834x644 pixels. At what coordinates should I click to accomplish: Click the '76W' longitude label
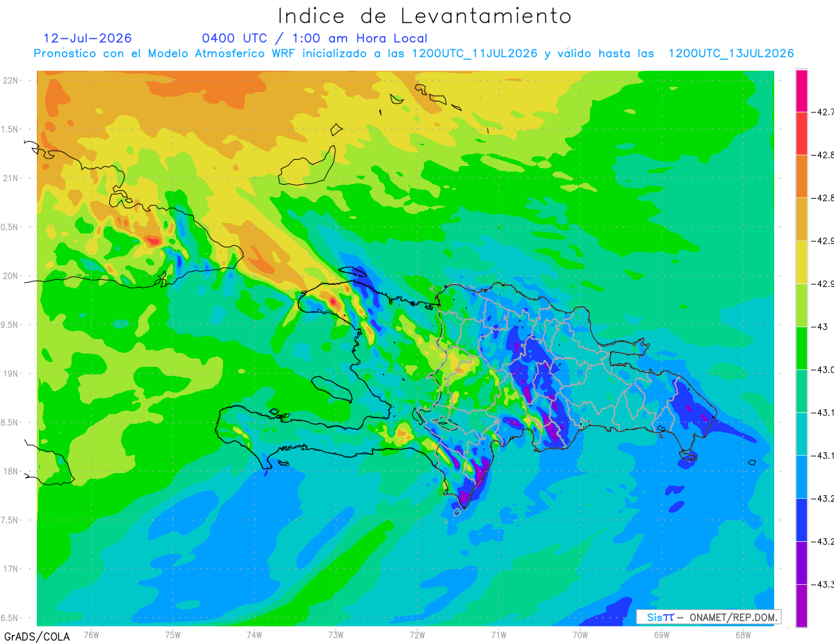(x=91, y=634)
